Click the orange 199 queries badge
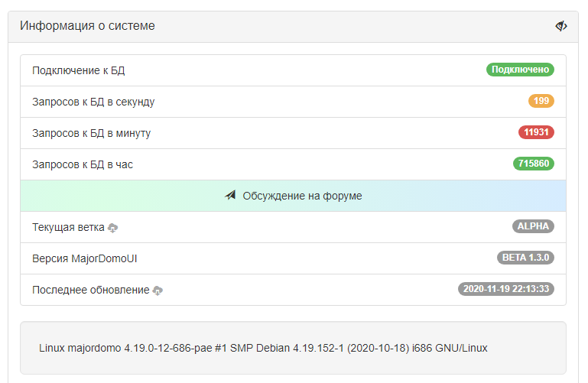Screen dimensions: 588x383 [x=541, y=101]
